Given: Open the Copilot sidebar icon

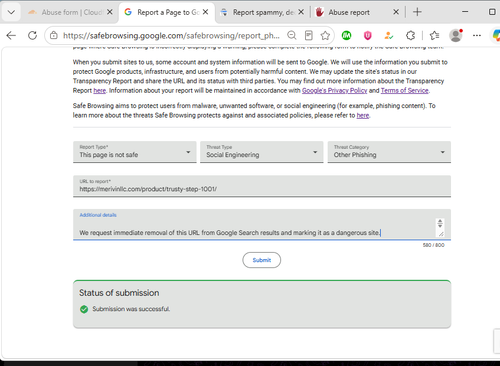Looking at the screenshot, I should pyautogui.click(x=496, y=35).
